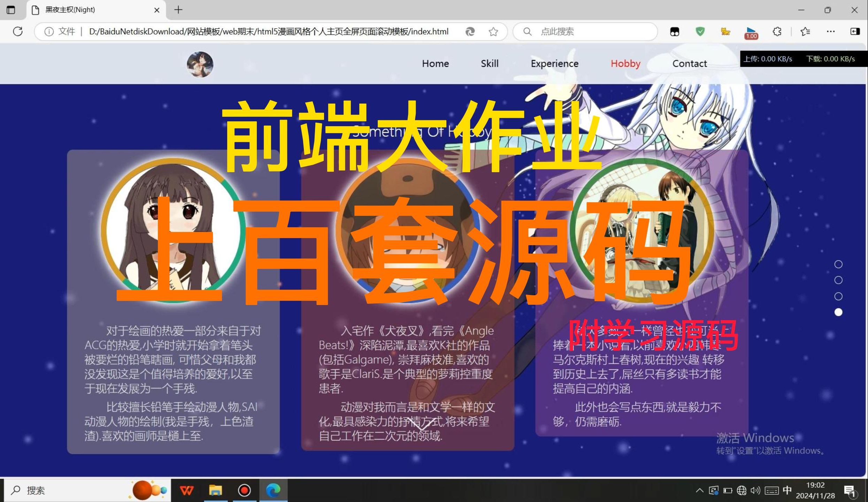Screen dimensions: 868x502
Task: Go to the Home section
Action: point(435,63)
